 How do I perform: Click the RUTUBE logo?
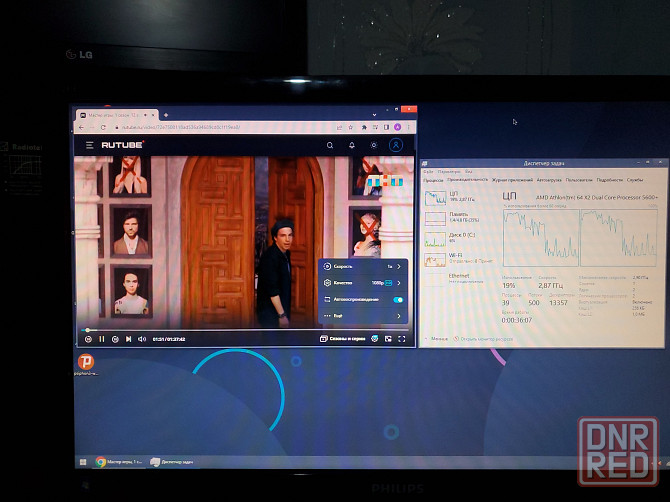pyautogui.click(x=122, y=145)
